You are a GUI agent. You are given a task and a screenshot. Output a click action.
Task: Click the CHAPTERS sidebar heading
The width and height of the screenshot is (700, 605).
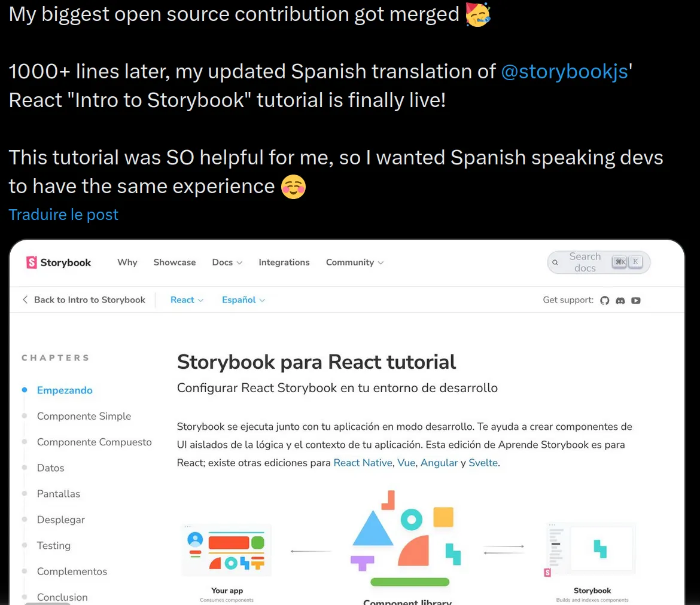click(x=56, y=358)
